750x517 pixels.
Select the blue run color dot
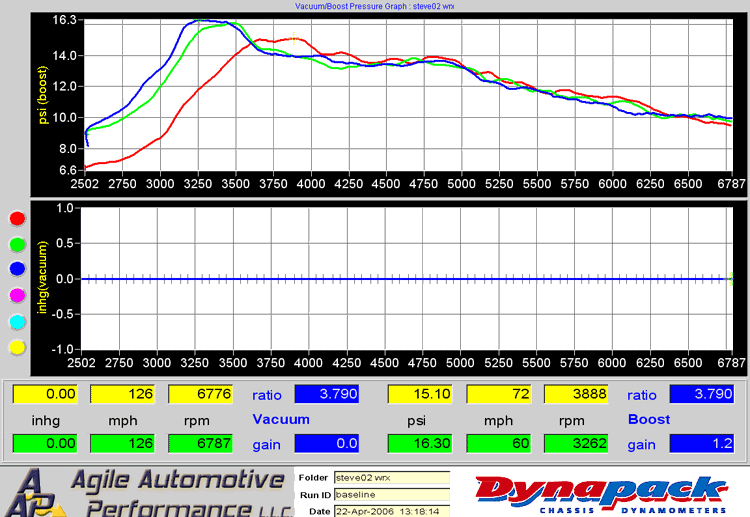(x=17, y=269)
